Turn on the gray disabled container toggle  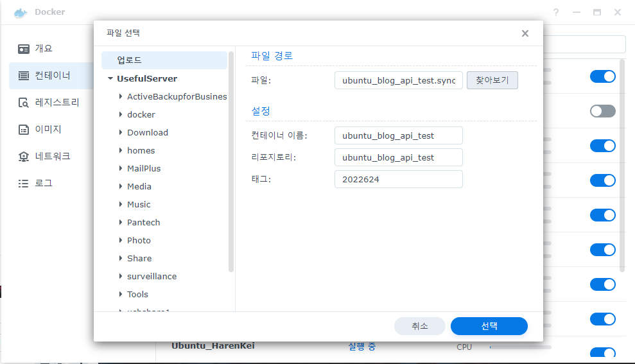(x=603, y=111)
